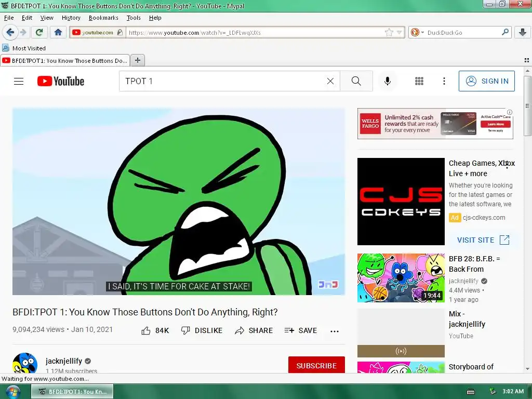
Task: Open the Wells Fargo ad info icon
Action: (x=510, y=112)
